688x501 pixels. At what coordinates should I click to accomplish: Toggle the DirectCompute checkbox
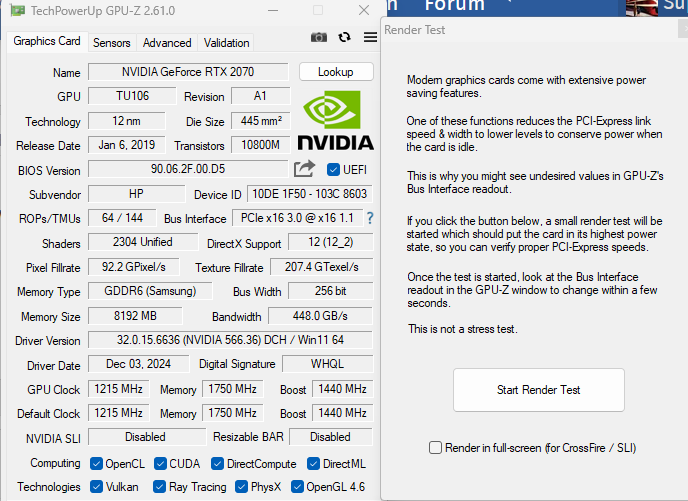(x=217, y=464)
